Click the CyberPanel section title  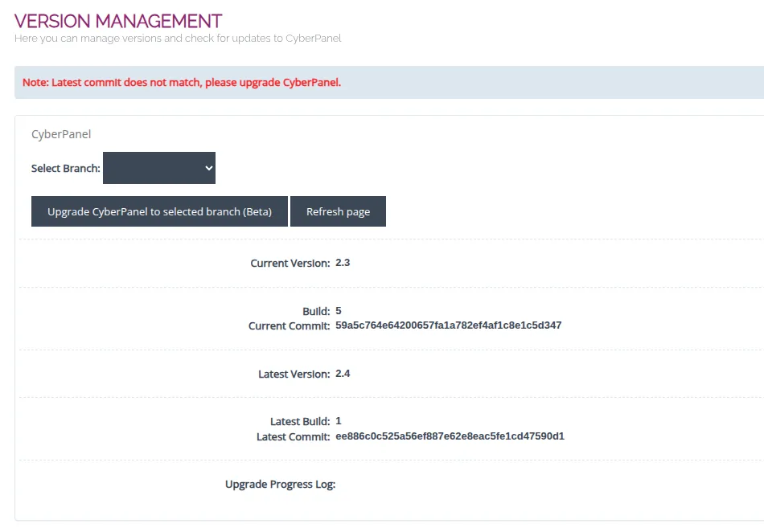[61, 134]
